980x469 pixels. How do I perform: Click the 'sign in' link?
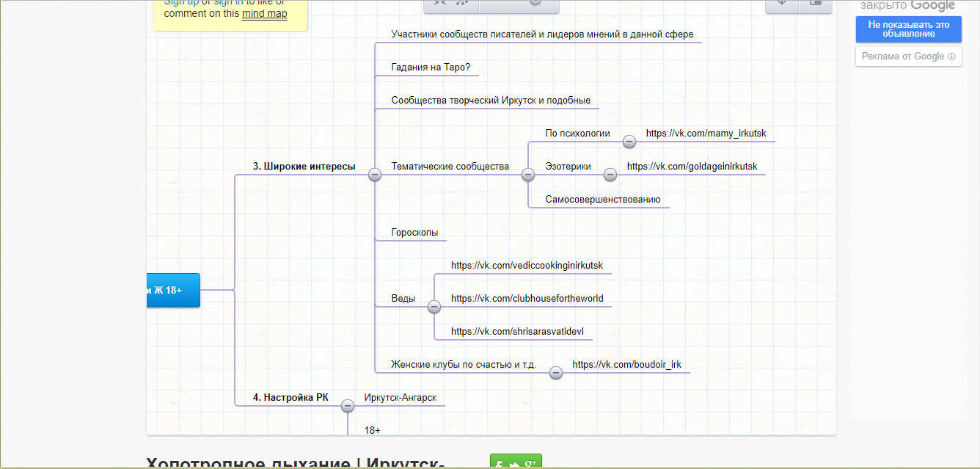(x=228, y=3)
